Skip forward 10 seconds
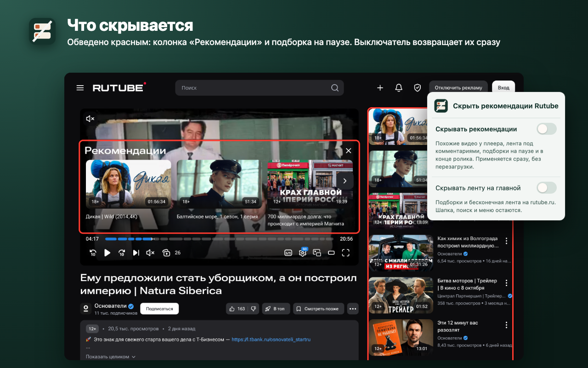Screen dimensions: 588x368 (122, 253)
